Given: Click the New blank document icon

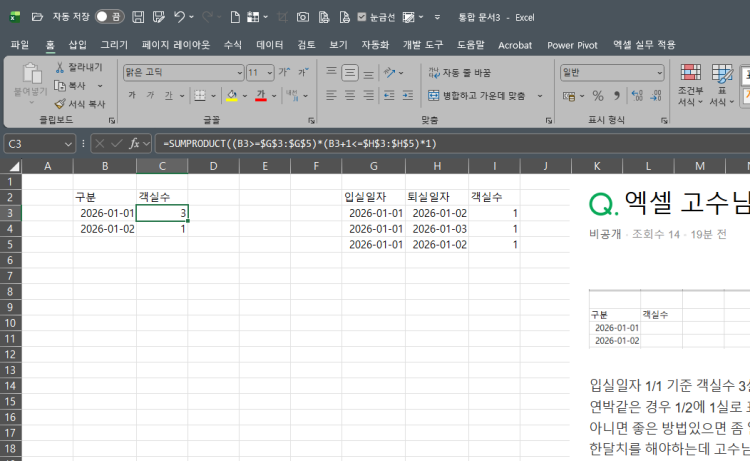Looking at the screenshot, I should tap(235, 17).
